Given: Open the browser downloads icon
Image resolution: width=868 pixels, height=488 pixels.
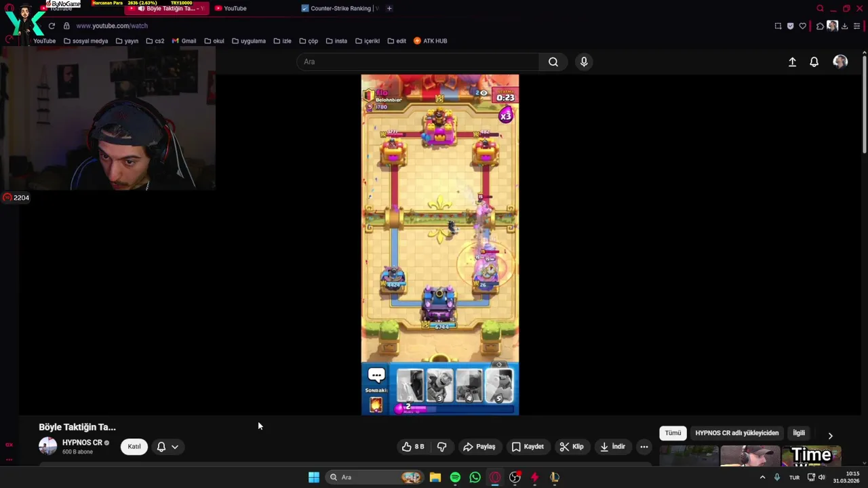Looking at the screenshot, I should (844, 26).
